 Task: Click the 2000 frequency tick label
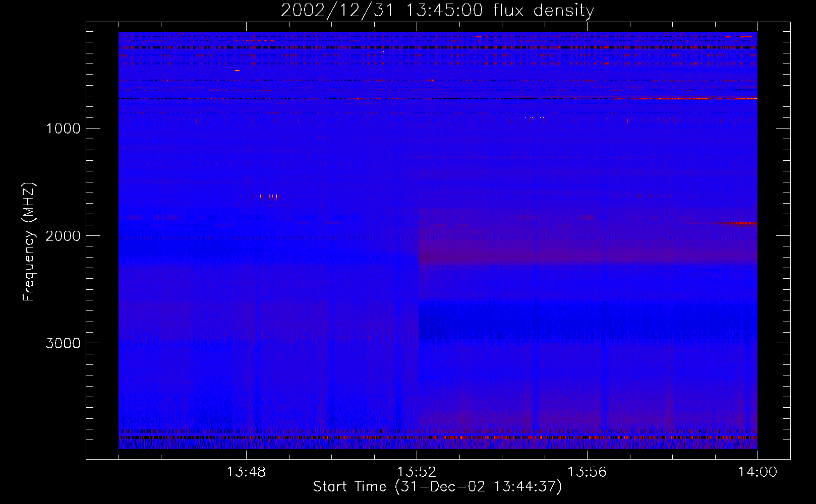[x=63, y=236]
